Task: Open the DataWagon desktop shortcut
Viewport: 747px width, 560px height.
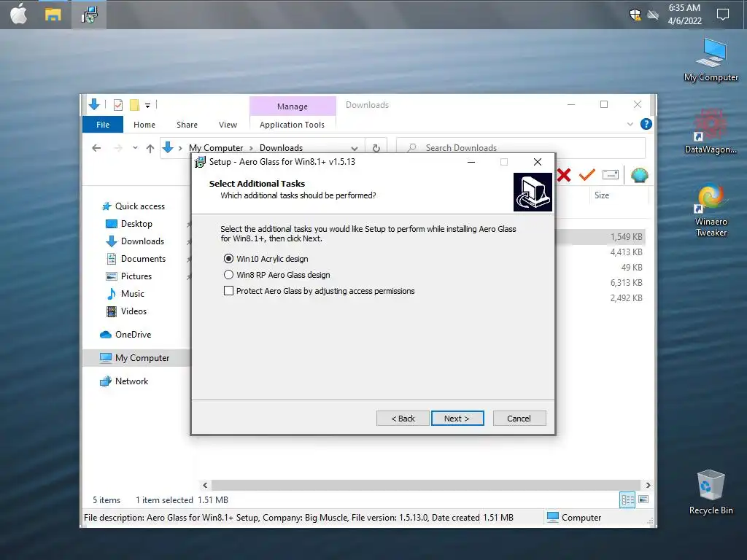Action: [x=711, y=132]
